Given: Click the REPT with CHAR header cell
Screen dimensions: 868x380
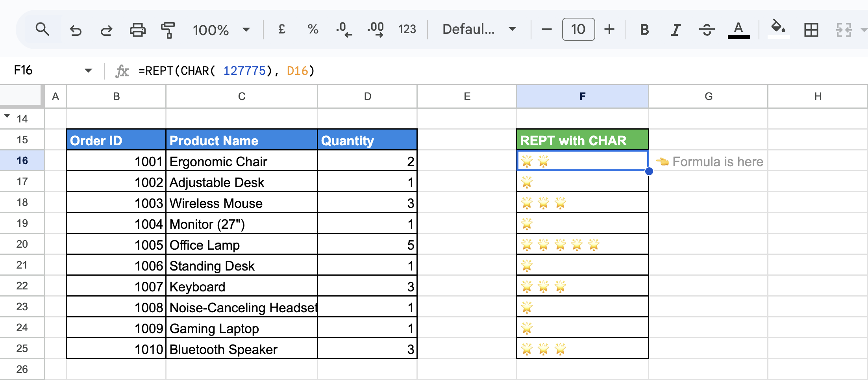Looking at the screenshot, I should point(583,140).
